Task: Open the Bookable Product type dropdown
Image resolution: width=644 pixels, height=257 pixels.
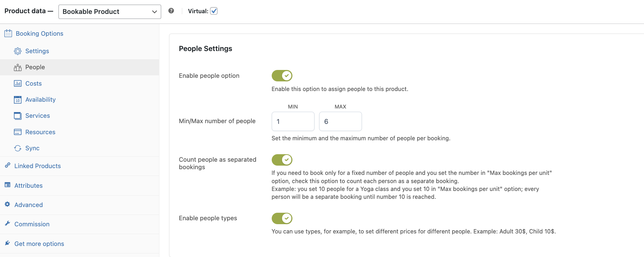Action: tap(109, 12)
